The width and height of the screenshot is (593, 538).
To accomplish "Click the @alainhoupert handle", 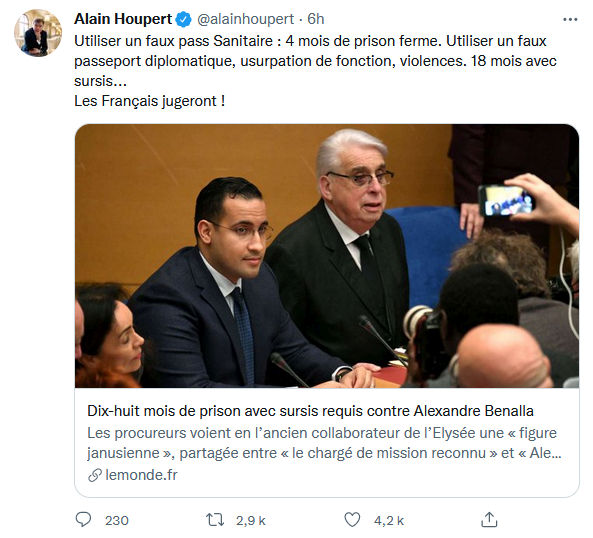I will pos(245,19).
